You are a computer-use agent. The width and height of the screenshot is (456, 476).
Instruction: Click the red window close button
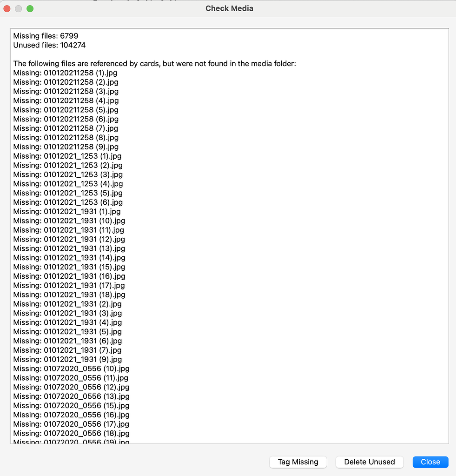click(7, 8)
